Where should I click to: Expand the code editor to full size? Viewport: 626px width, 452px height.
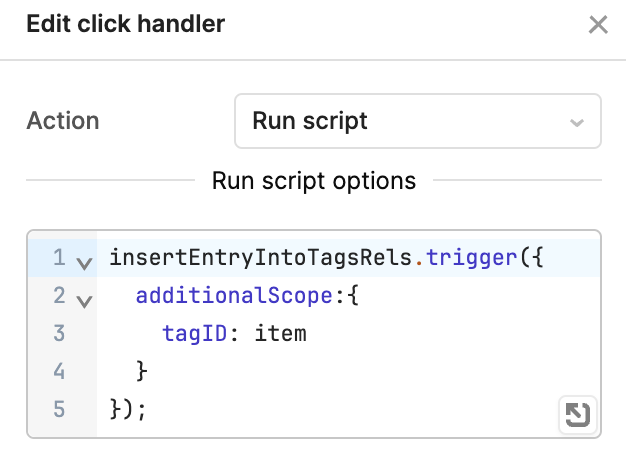(x=578, y=414)
